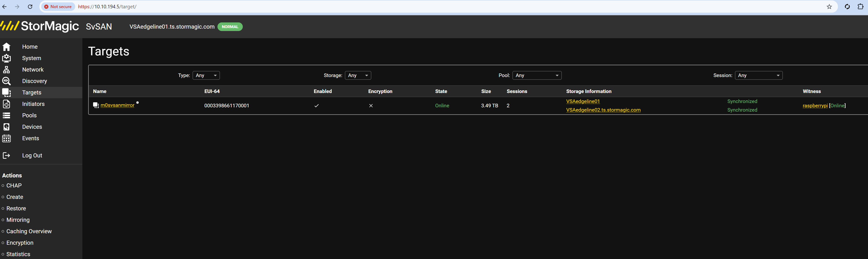
Task: Open the Pool filter dropdown
Action: pos(537,75)
